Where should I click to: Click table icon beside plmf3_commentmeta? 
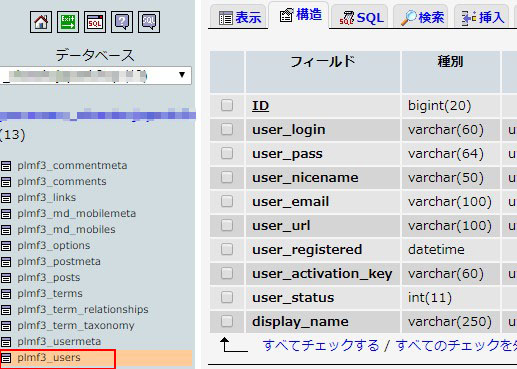(6, 166)
